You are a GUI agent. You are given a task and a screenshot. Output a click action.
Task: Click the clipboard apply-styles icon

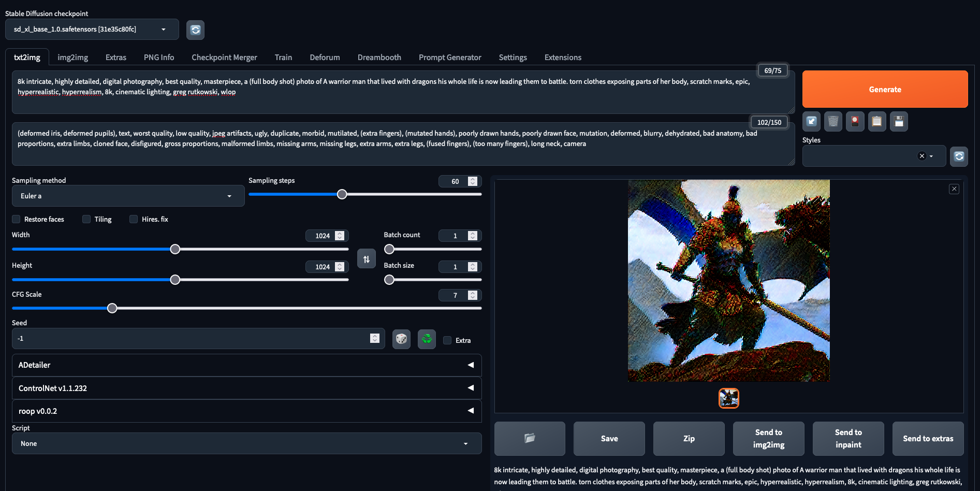pyautogui.click(x=876, y=121)
